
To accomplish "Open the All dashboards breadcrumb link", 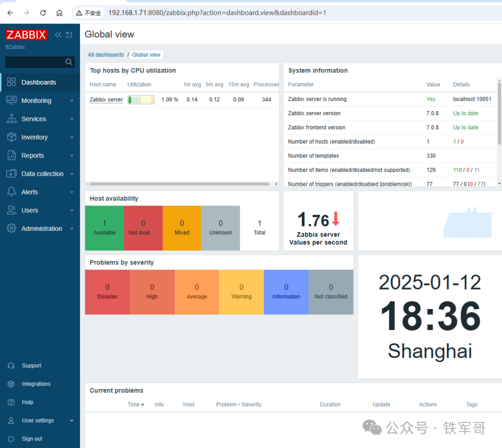I will [106, 55].
